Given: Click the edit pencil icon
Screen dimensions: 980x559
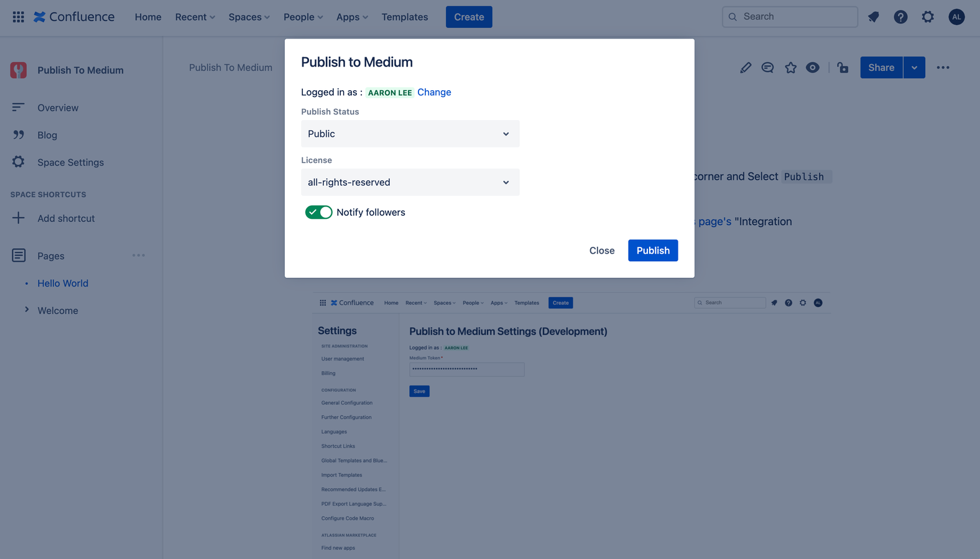Looking at the screenshot, I should 746,68.
